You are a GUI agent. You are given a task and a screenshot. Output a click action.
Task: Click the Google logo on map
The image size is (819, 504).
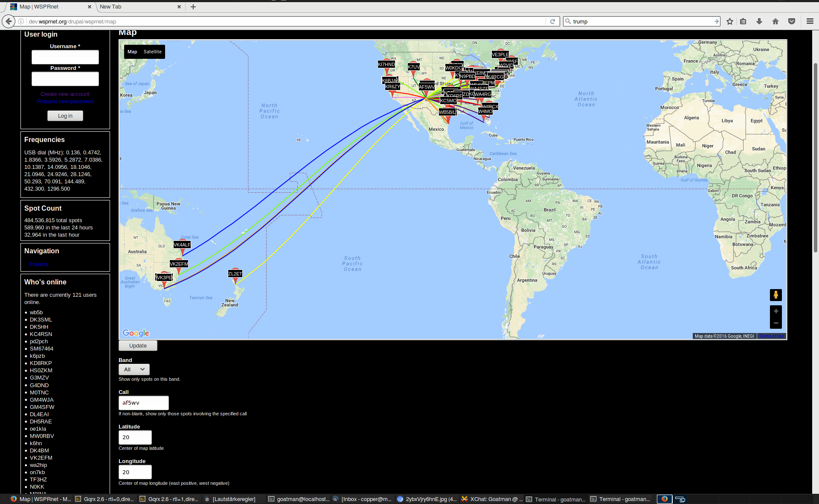(136, 333)
